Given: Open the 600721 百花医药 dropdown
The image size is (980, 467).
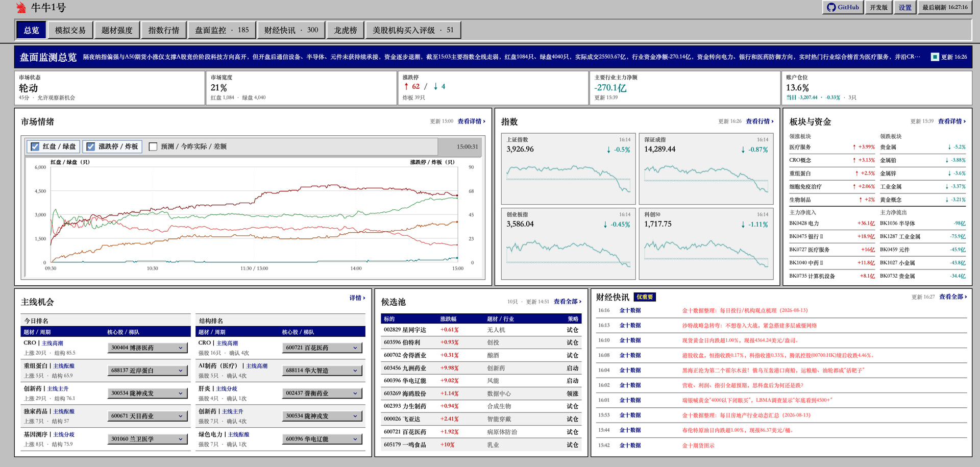Looking at the screenshot, I should point(322,348).
